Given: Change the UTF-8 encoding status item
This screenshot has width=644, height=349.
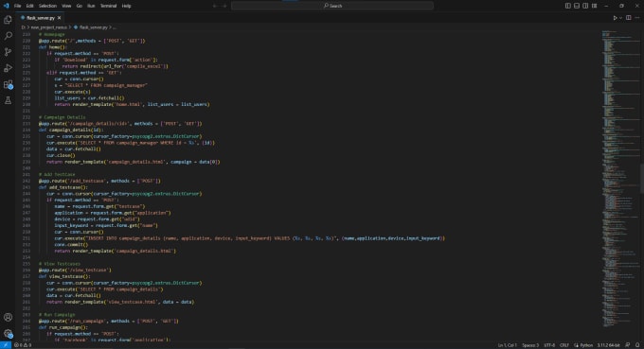Looking at the screenshot, I should (549, 345).
